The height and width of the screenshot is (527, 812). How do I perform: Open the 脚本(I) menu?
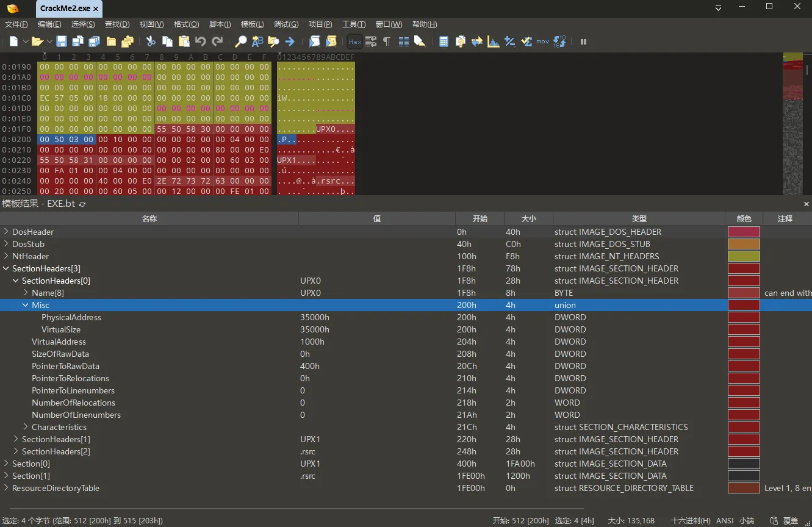pyautogui.click(x=220, y=24)
